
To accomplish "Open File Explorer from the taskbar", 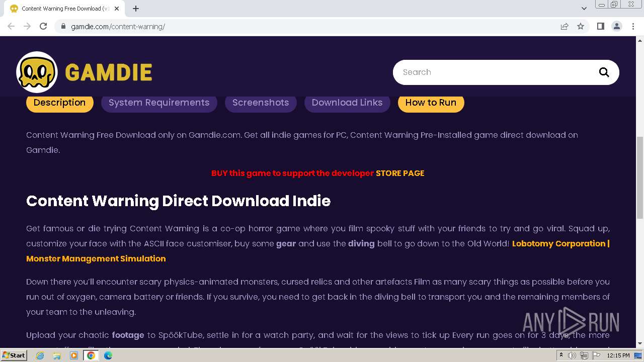I will point(57,355).
